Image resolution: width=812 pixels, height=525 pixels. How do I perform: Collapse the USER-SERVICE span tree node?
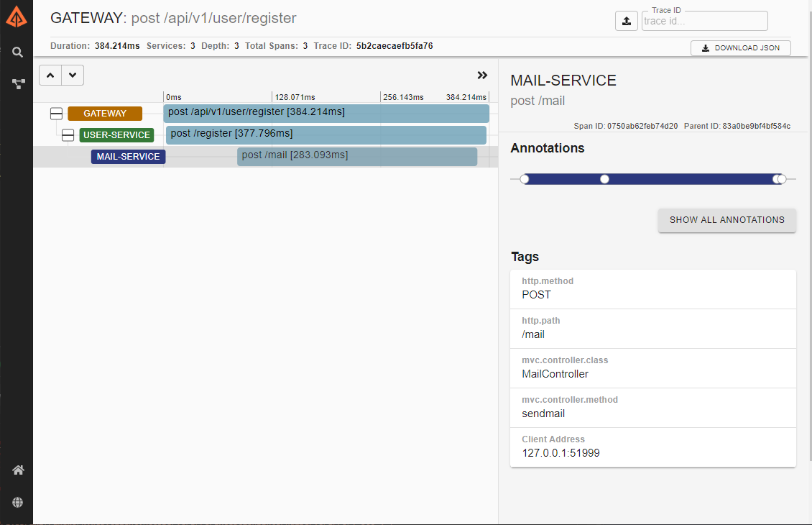68,135
